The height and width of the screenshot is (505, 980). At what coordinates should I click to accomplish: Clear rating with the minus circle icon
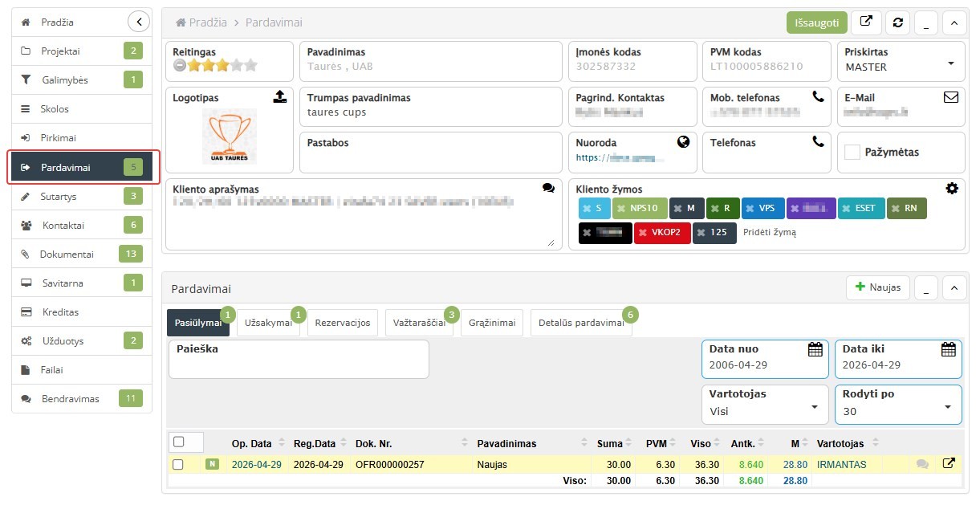coord(181,67)
